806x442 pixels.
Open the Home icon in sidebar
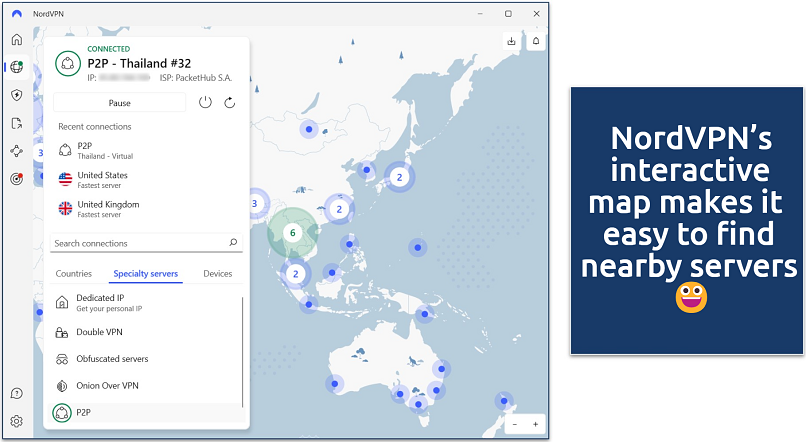pyautogui.click(x=16, y=40)
